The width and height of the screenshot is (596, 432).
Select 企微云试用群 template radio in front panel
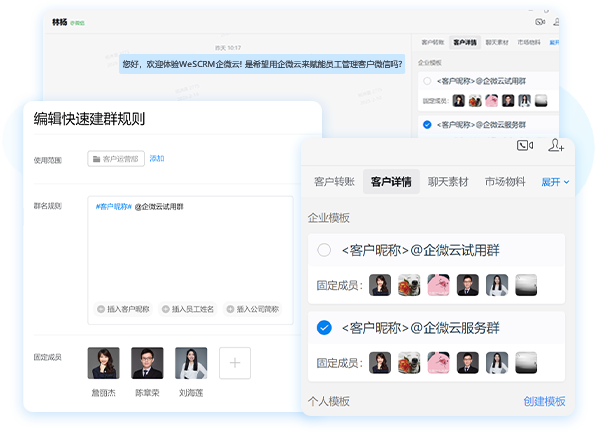(x=324, y=250)
